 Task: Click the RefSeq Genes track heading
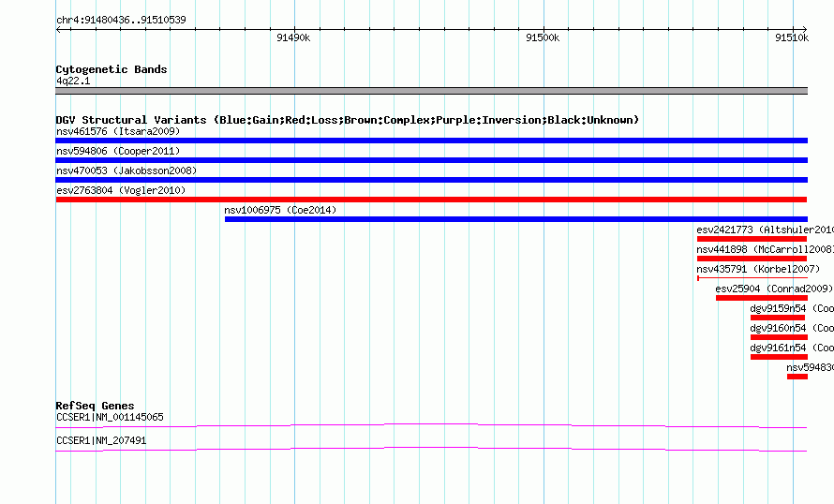[96, 406]
